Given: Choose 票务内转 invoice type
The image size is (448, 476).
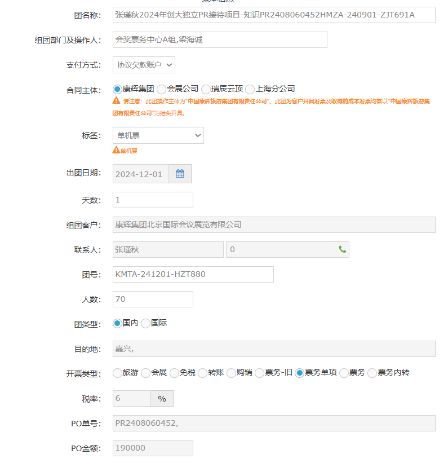Looking at the screenshot, I should point(372,373).
